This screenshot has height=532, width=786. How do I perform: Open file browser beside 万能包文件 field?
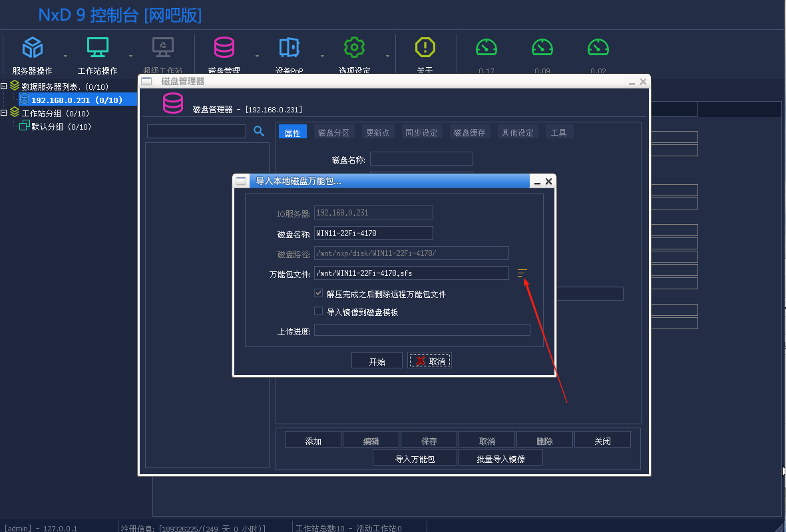click(522, 273)
